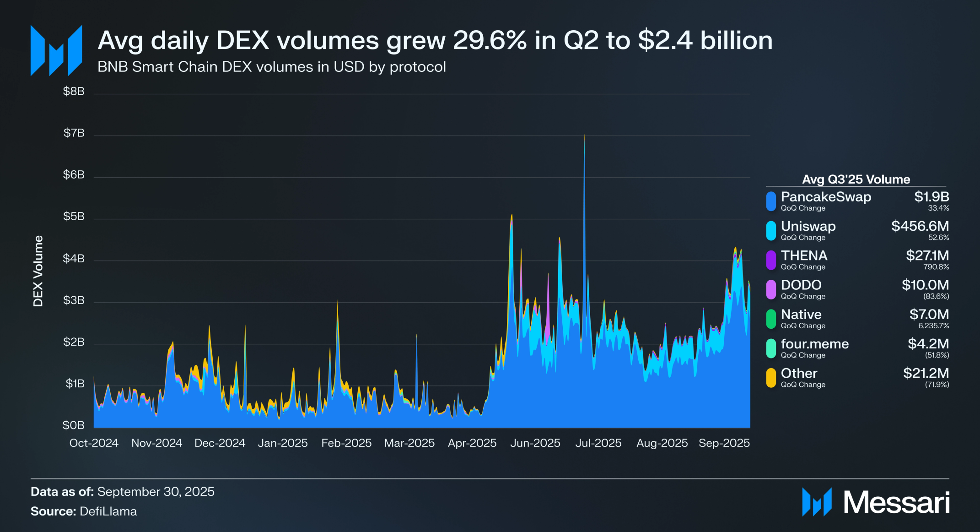
Task: Click the Oct-2024 x-axis label
Action: tap(94, 443)
